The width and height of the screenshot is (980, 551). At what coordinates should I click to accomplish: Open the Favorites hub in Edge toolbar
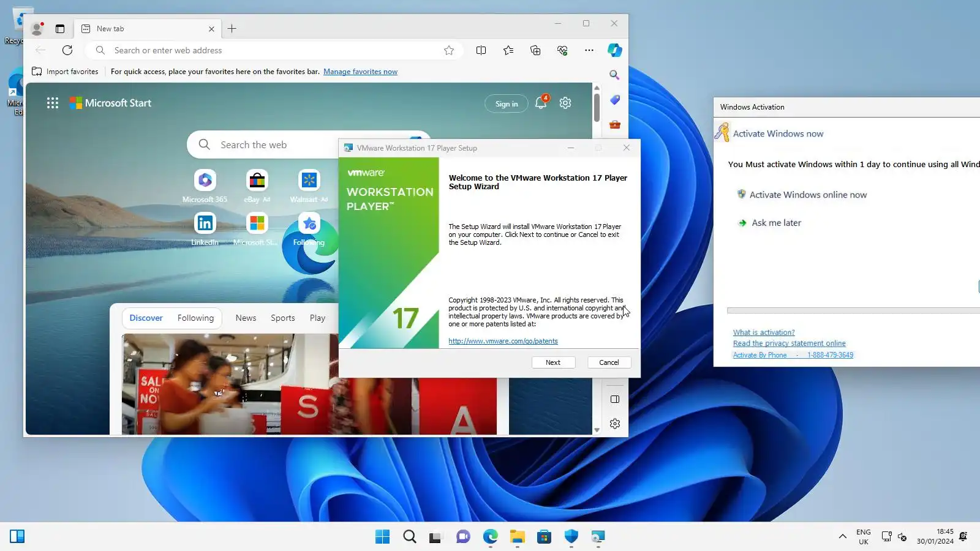tap(508, 50)
